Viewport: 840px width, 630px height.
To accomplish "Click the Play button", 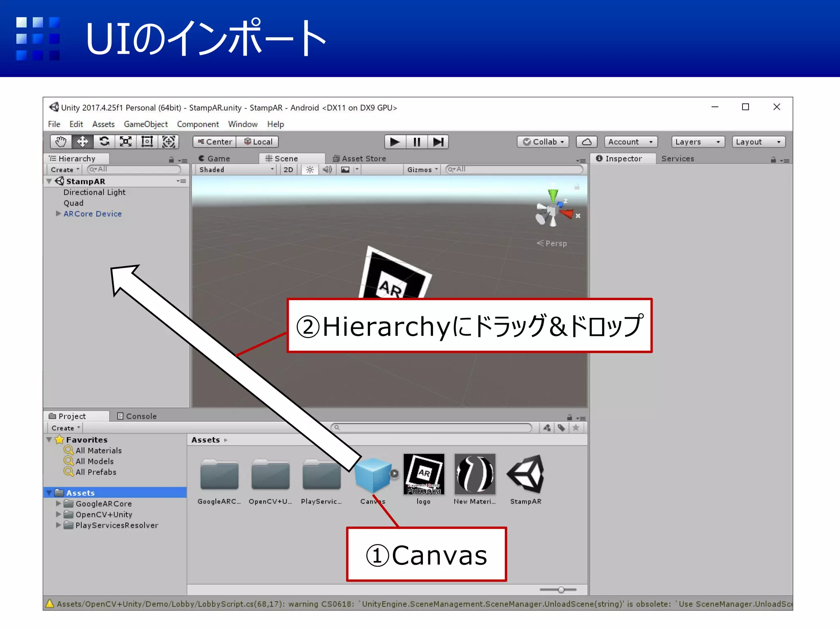I will 395,142.
